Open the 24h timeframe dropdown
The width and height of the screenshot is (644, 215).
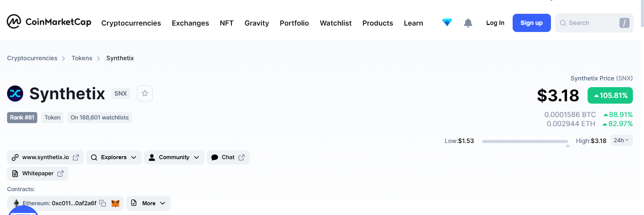(621, 141)
